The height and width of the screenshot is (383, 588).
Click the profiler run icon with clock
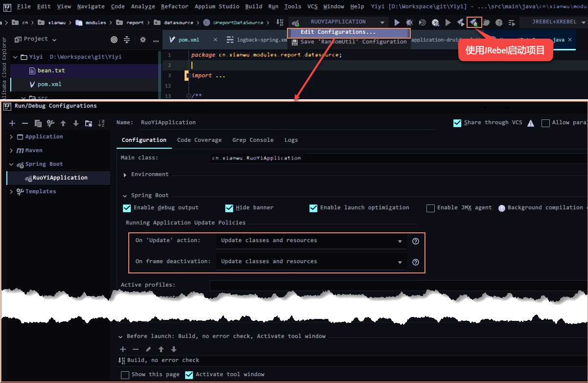[435, 23]
